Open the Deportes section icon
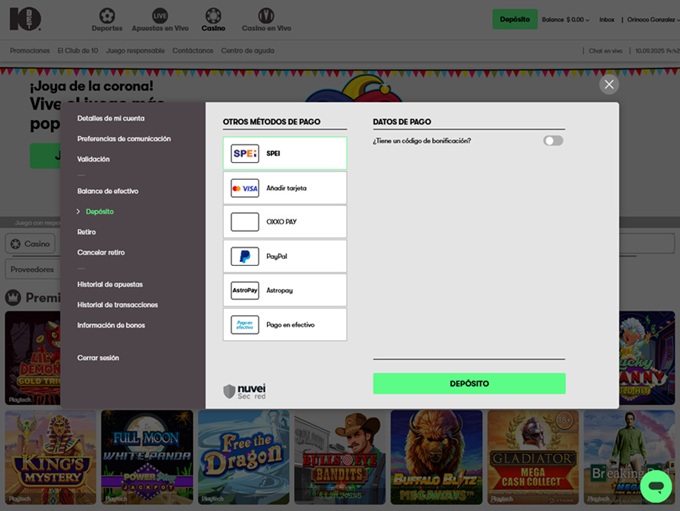This screenshot has width=680, height=511. (x=107, y=19)
